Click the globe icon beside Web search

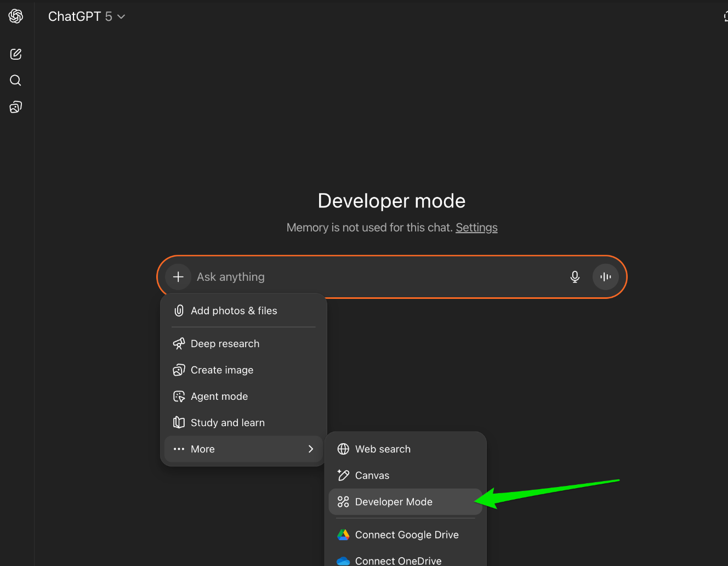coord(343,449)
